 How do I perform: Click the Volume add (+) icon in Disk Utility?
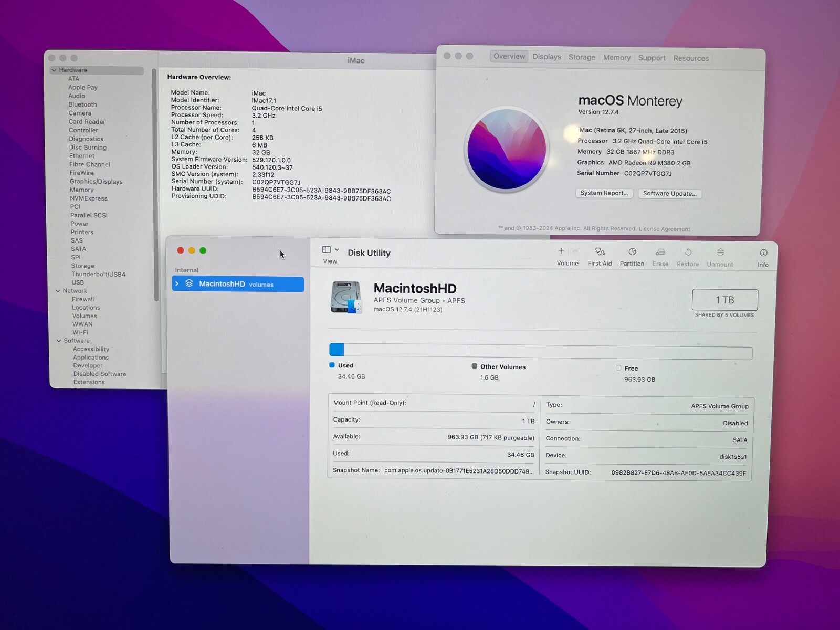coord(561,251)
